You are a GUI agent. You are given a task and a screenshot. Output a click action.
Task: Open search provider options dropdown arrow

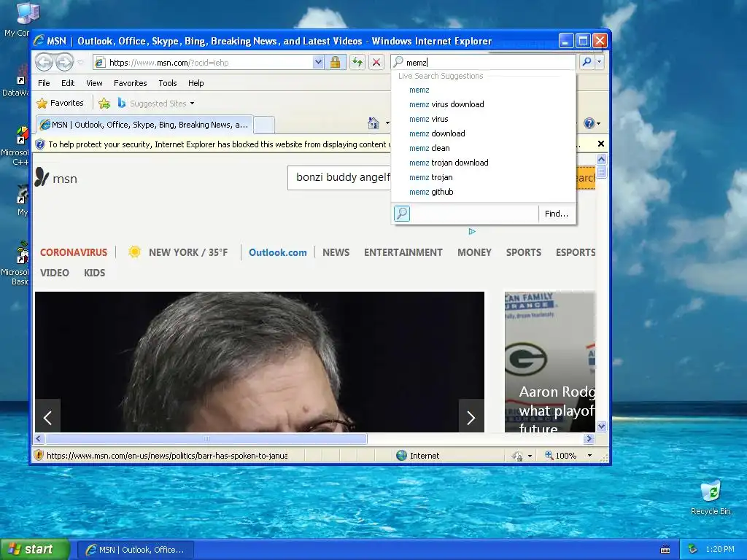(600, 62)
